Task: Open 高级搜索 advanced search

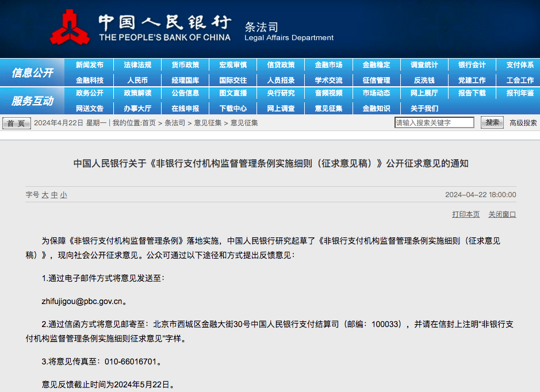Action: pos(523,122)
